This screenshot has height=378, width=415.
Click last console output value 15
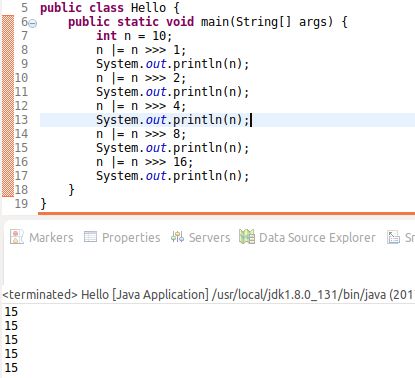(11, 368)
